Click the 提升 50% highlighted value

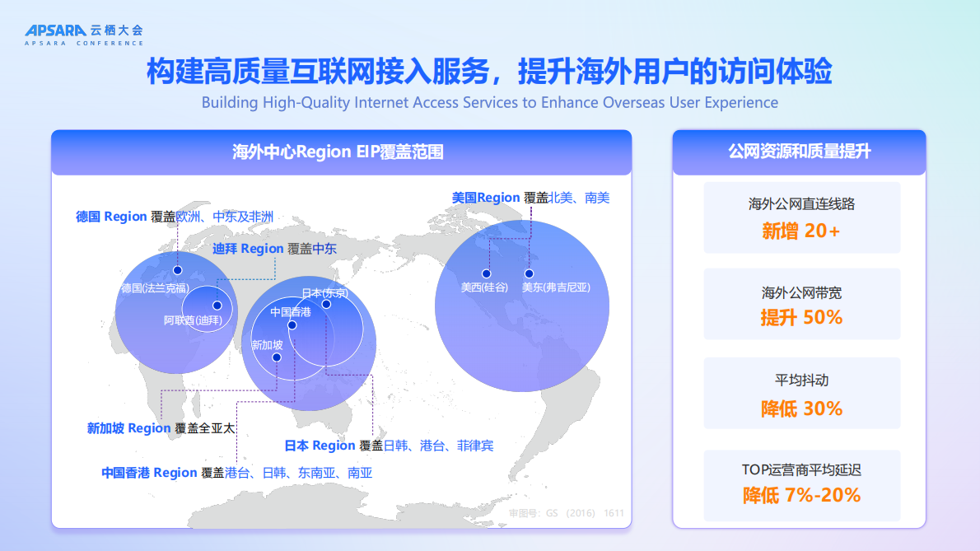pos(801,317)
